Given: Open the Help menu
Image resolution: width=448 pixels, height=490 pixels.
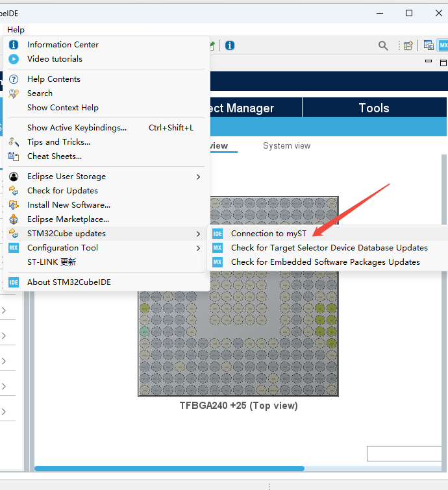Looking at the screenshot, I should click(16, 30).
